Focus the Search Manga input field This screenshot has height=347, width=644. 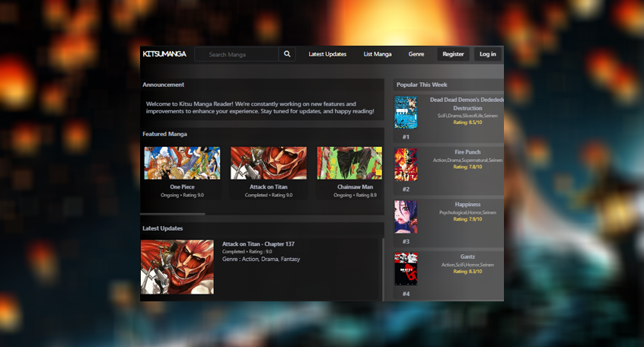pyautogui.click(x=237, y=54)
